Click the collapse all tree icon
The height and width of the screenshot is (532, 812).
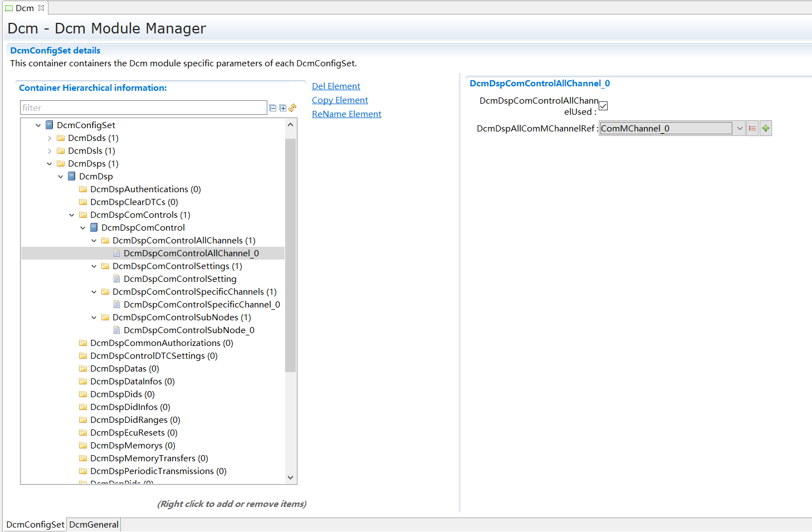pos(273,108)
